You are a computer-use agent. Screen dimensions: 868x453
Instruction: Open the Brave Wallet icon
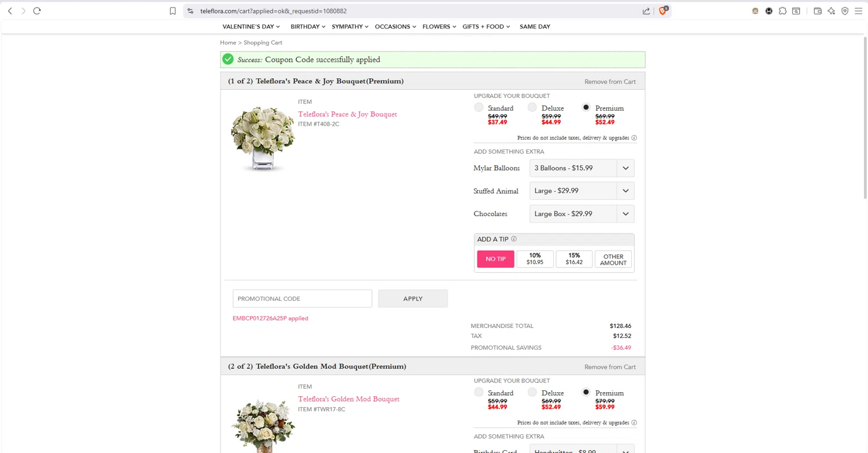point(818,11)
